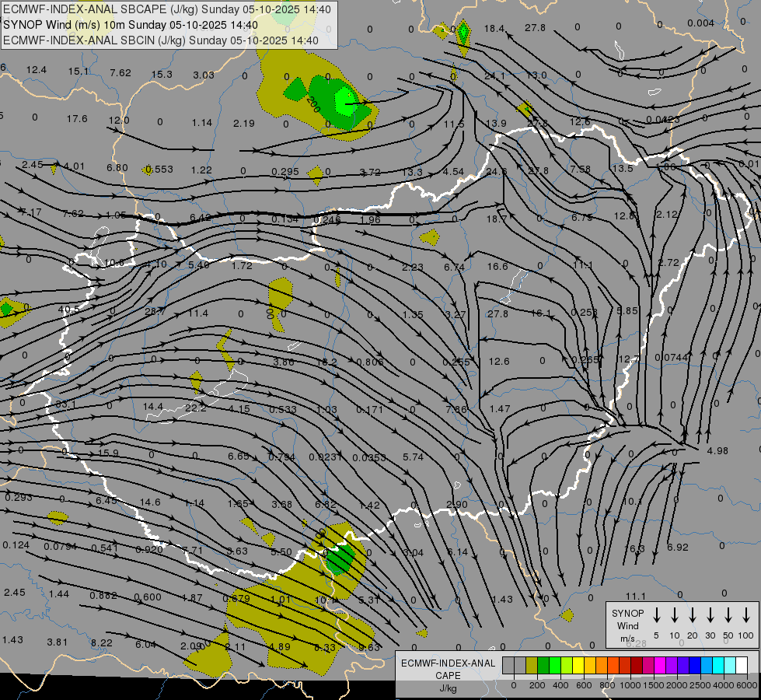This screenshot has height=700, width=761.
Task: Click the 50 m/s wind arrow in legend
Action: pyautogui.click(x=728, y=615)
